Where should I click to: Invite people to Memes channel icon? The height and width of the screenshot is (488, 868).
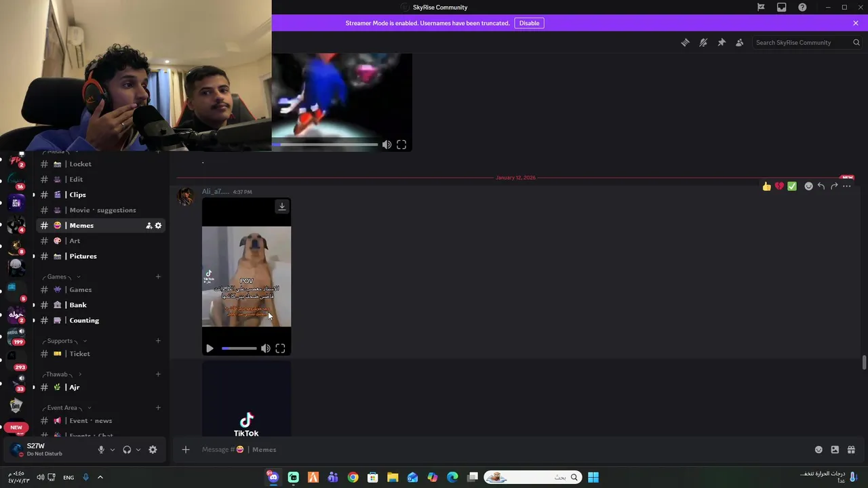coord(149,226)
